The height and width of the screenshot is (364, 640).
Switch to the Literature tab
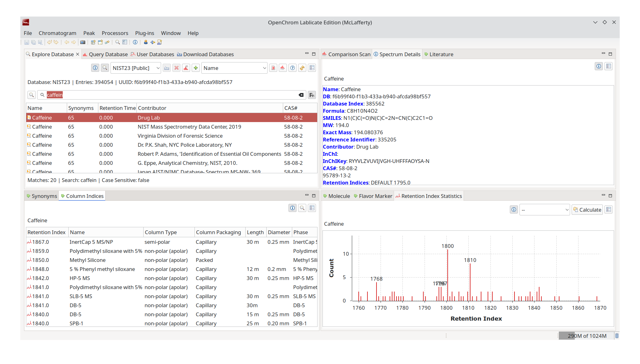coord(441,54)
